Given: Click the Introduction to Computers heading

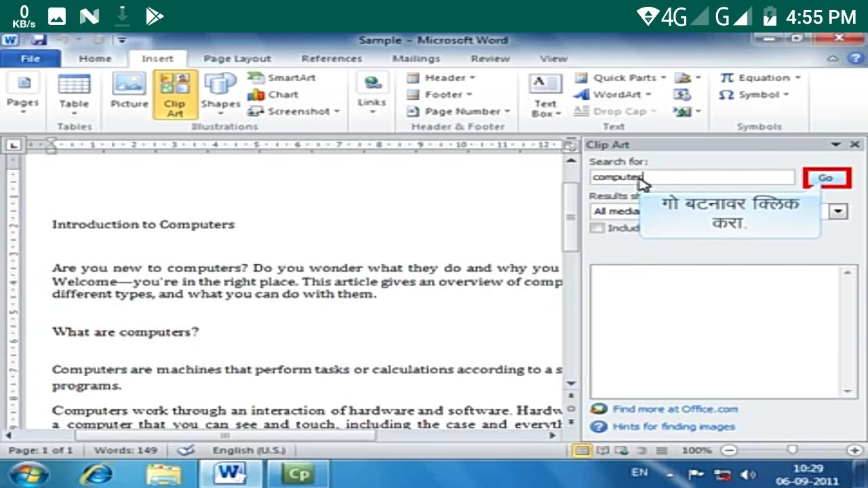Looking at the screenshot, I should [143, 224].
